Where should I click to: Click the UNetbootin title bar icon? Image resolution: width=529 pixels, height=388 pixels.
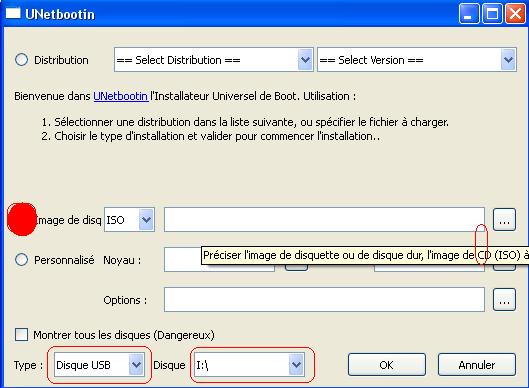[13, 14]
